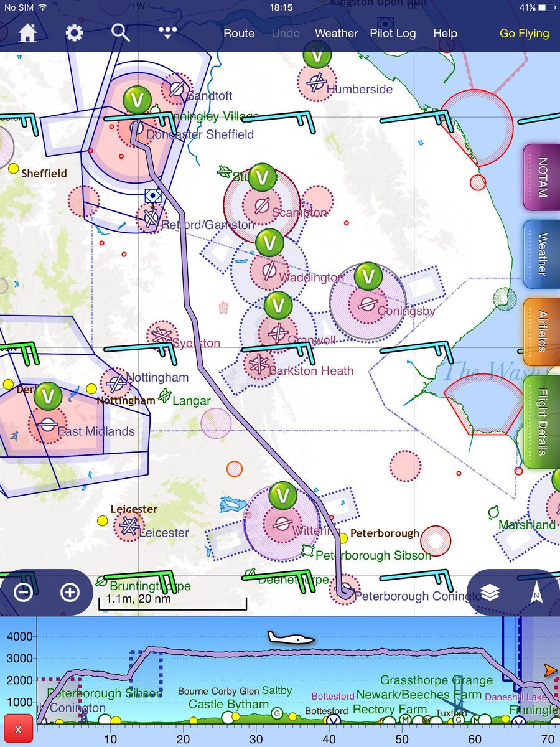Zoom out the map with minus button

24,592
